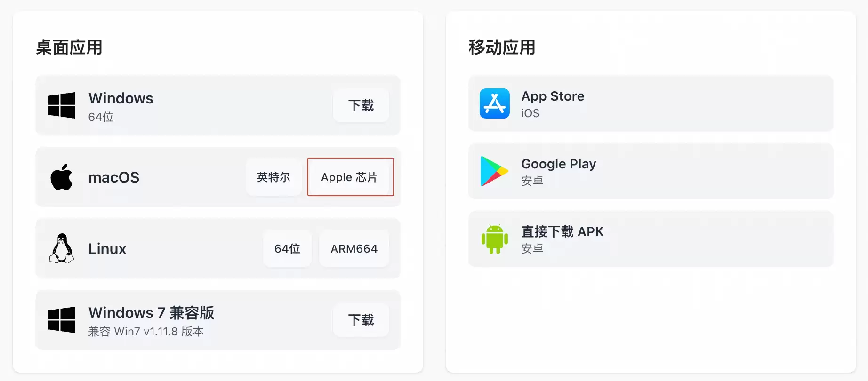Download Linux 64位 build
The width and height of the screenshot is (868, 381).
click(x=287, y=248)
